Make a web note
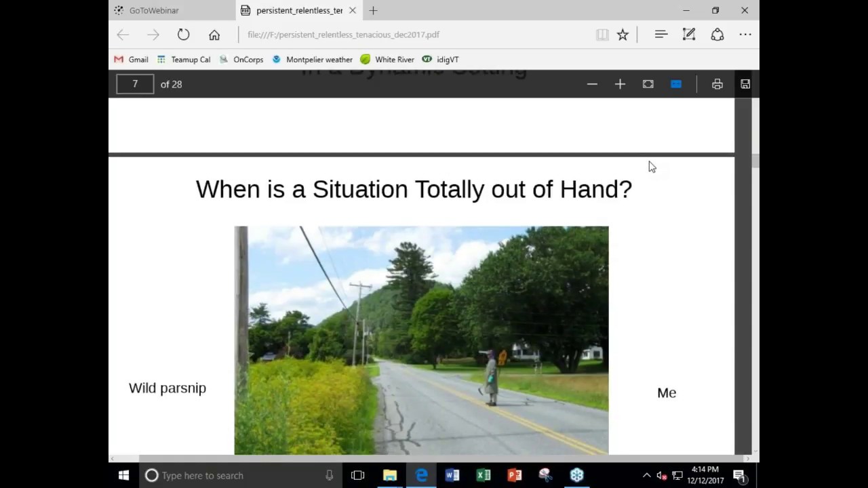 (x=689, y=35)
